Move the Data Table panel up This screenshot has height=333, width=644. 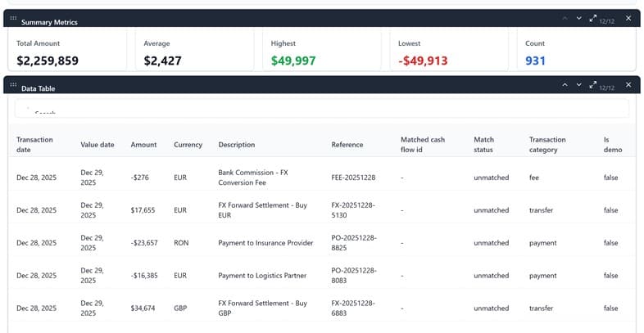(565, 84)
